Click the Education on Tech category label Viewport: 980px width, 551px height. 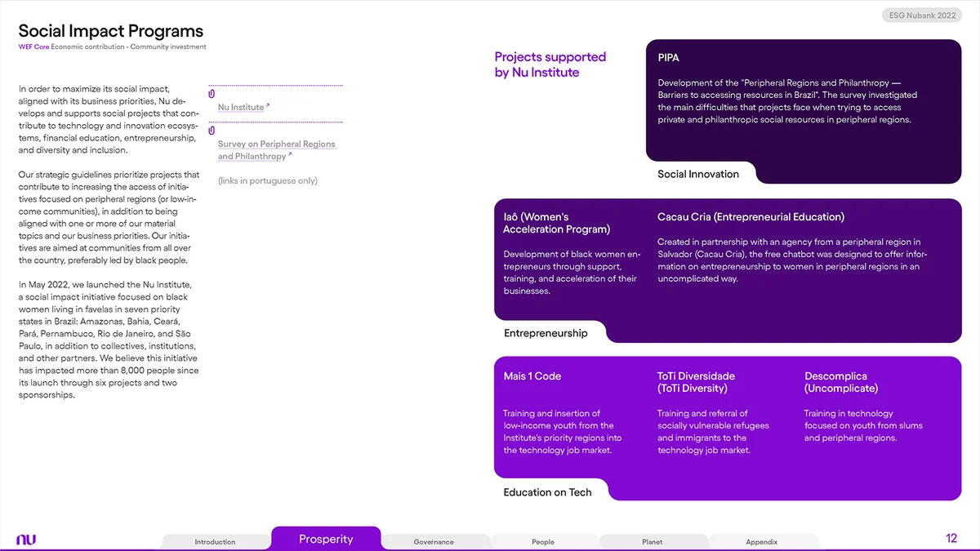pos(547,491)
